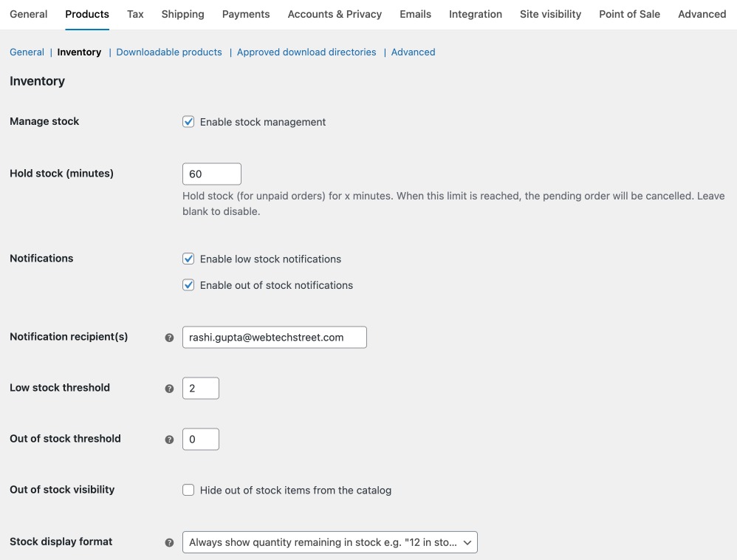Open the Notification recipient(s) help tooltip
The height and width of the screenshot is (560, 737).
point(169,337)
